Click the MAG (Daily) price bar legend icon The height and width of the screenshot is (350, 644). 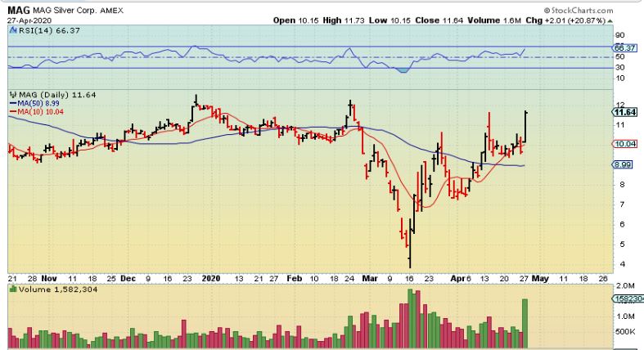pyautogui.click(x=13, y=95)
